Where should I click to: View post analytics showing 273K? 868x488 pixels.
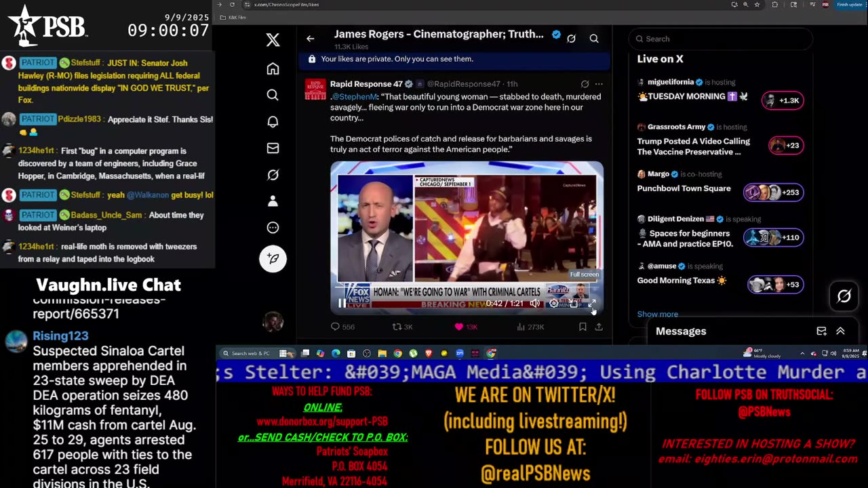tap(531, 327)
